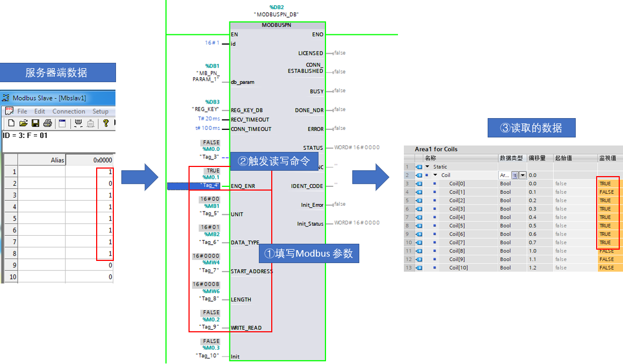Screen dimensions: 623x364
Task: Click the tag icon in the Coil[10] row
Action: [419, 268]
